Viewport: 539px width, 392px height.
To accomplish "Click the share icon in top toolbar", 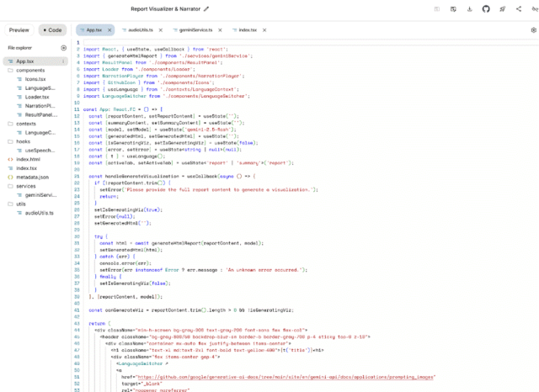I will tap(518, 9).
